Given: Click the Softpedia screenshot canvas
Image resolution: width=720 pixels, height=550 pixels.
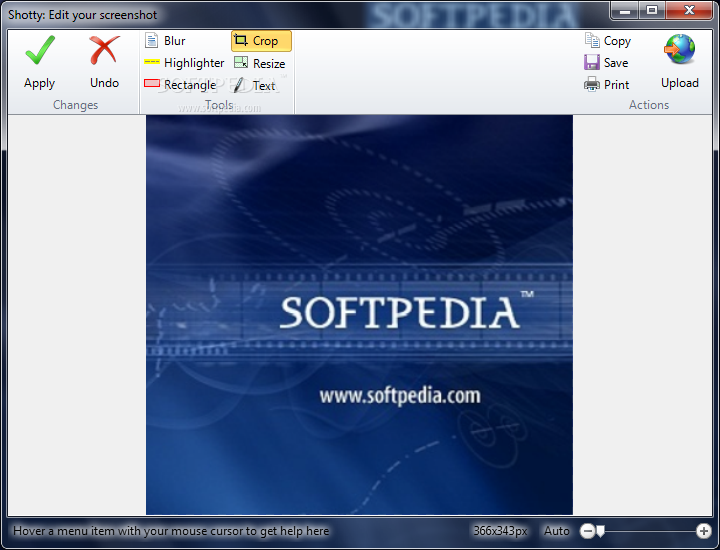Looking at the screenshot, I should tap(359, 315).
